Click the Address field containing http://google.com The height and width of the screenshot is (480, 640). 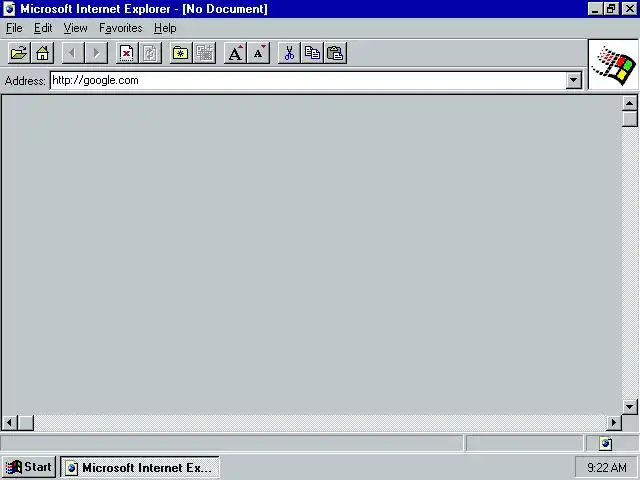pyautogui.click(x=308, y=80)
